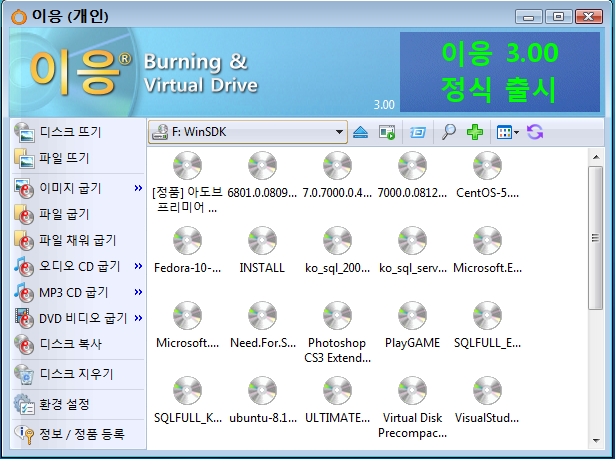The height and width of the screenshot is (459, 615).
Task: Minimize the 이응 window
Action: [x=529, y=16]
